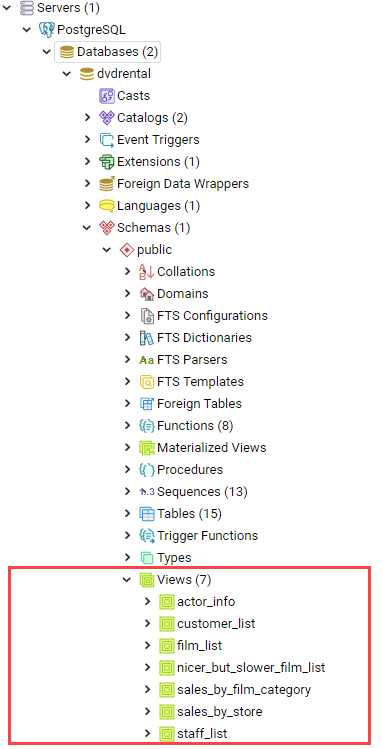
Task: Select the nicer_but_slower_film_list view
Action: (251, 667)
